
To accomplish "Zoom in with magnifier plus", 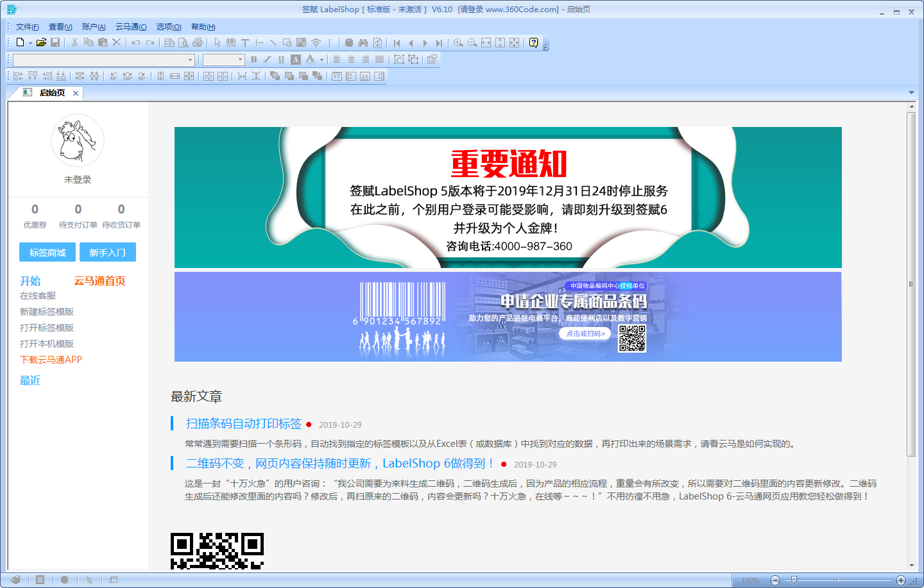I will click(458, 43).
